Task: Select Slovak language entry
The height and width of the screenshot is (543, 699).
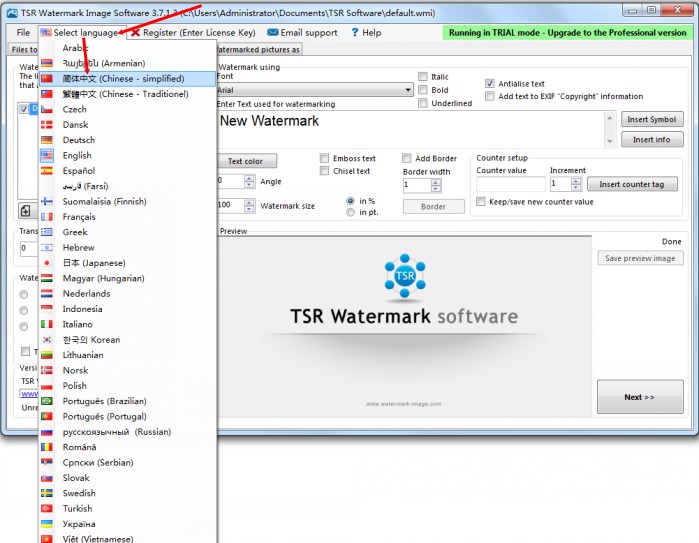Action: click(127, 478)
